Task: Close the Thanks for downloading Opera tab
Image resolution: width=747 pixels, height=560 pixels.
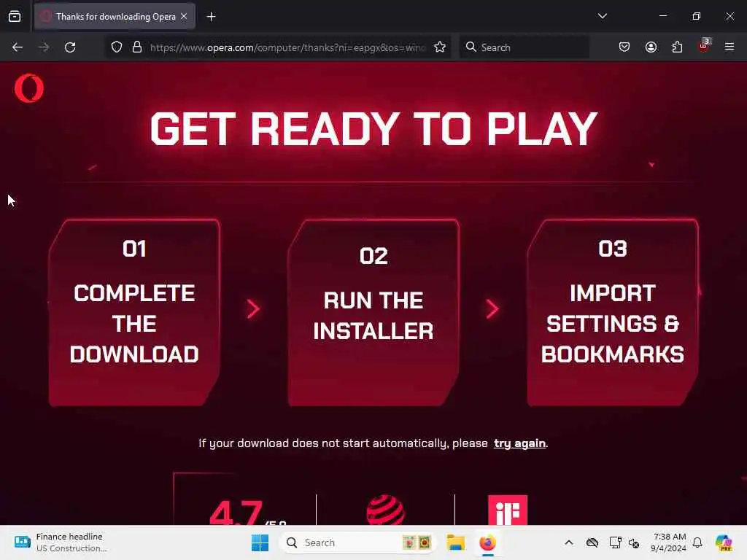Action: click(184, 16)
